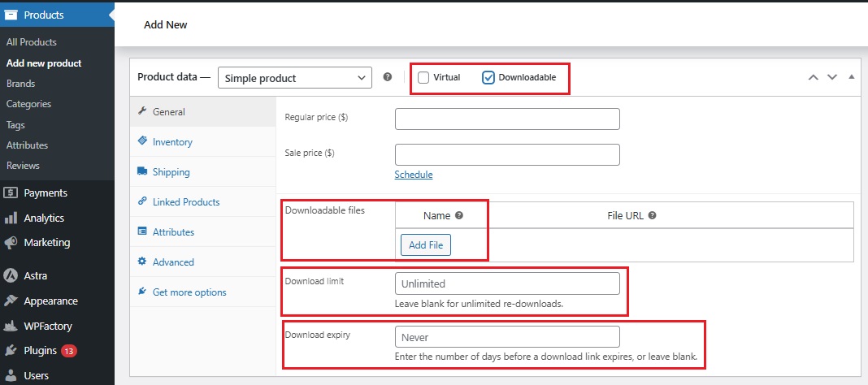Move Product data panel down

tap(832, 77)
